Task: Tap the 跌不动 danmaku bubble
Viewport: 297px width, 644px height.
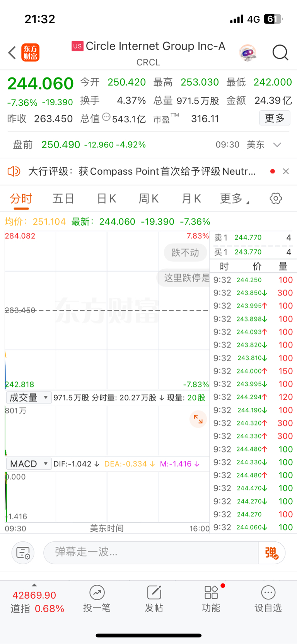Action: [x=185, y=252]
